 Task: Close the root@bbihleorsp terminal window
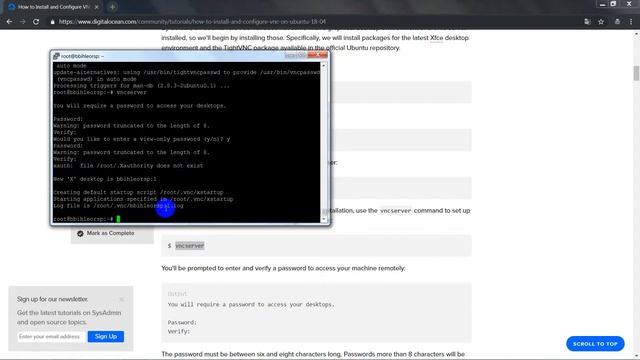318,55
